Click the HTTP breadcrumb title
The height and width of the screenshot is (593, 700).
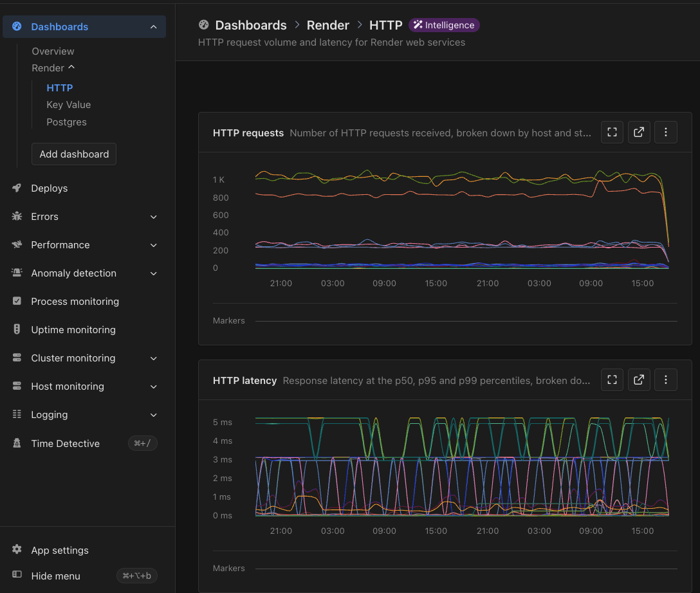pyautogui.click(x=386, y=25)
